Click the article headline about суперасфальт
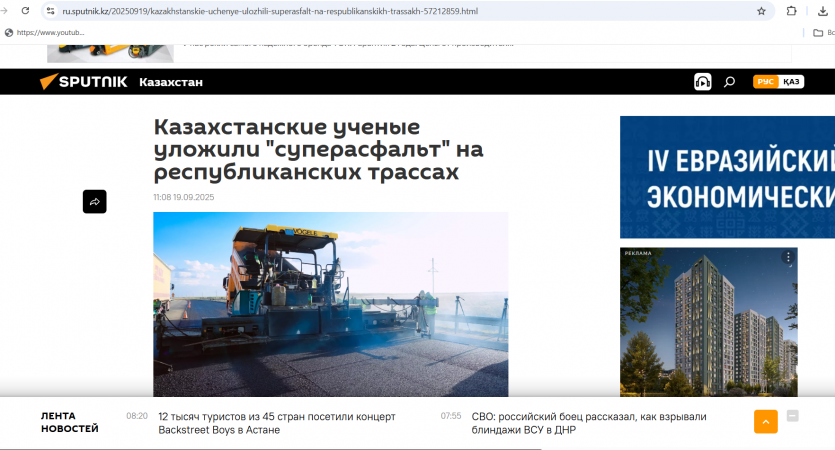This screenshot has width=835, height=450. [x=318, y=150]
